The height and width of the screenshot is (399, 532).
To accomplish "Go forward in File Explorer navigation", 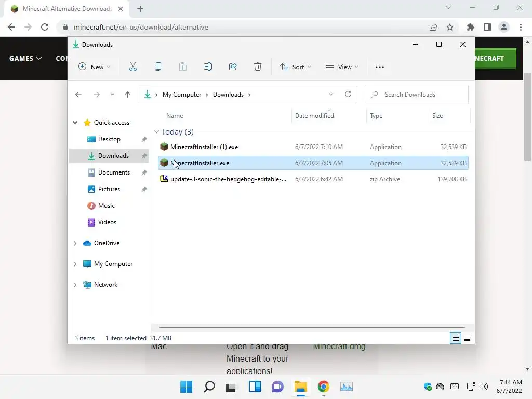I will tap(97, 95).
